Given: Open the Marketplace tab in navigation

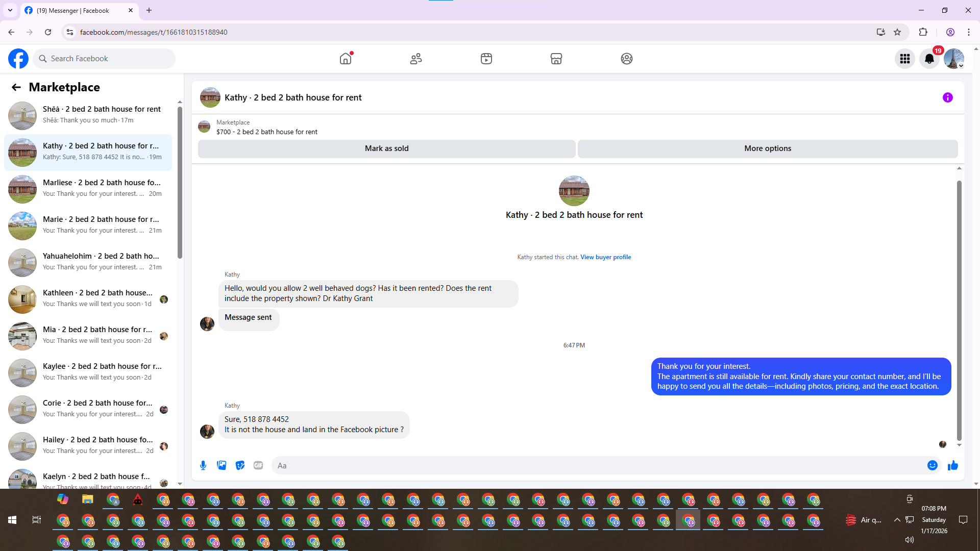Looking at the screenshot, I should coord(556,59).
